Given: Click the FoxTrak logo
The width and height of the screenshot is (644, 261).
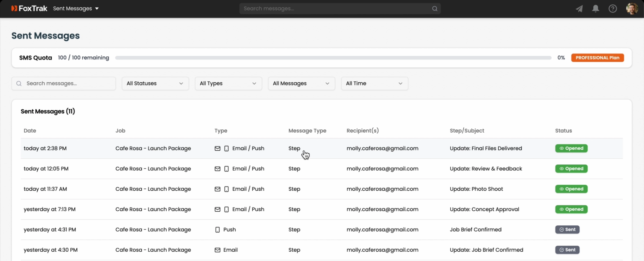Looking at the screenshot, I should pos(29,8).
